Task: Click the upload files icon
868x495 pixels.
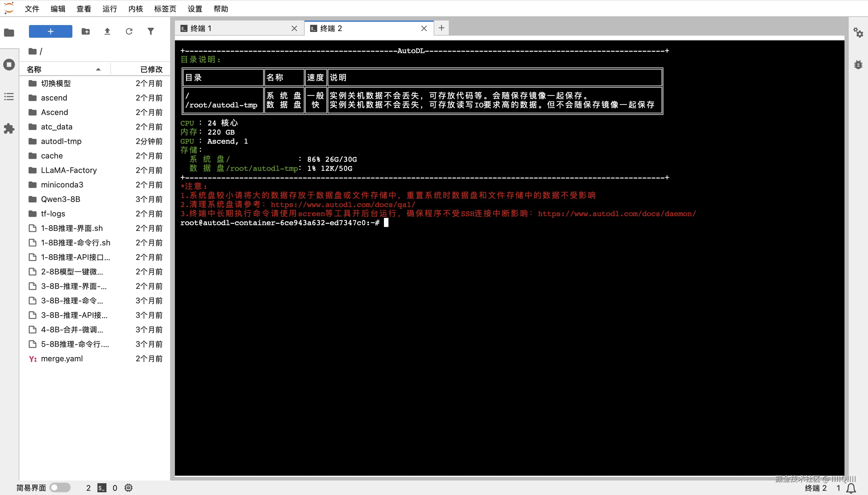Action: point(107,32)
